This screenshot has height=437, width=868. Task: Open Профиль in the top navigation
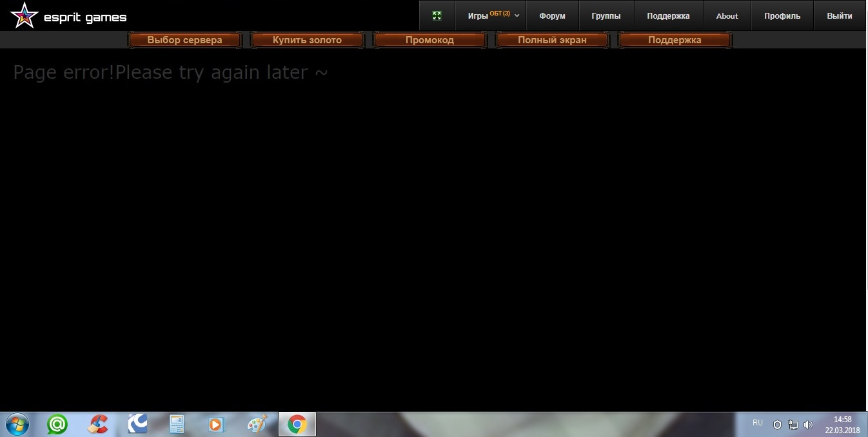tap(782, 15)
